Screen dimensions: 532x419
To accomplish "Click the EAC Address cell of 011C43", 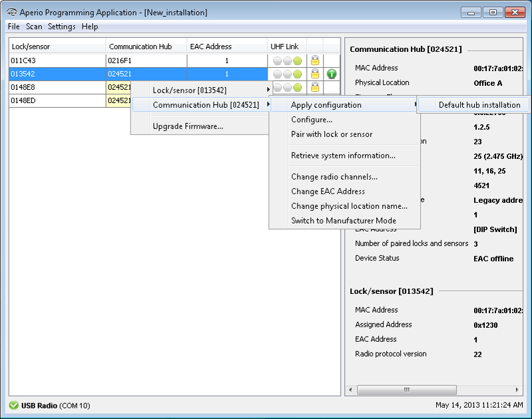I will coord(227,61).
